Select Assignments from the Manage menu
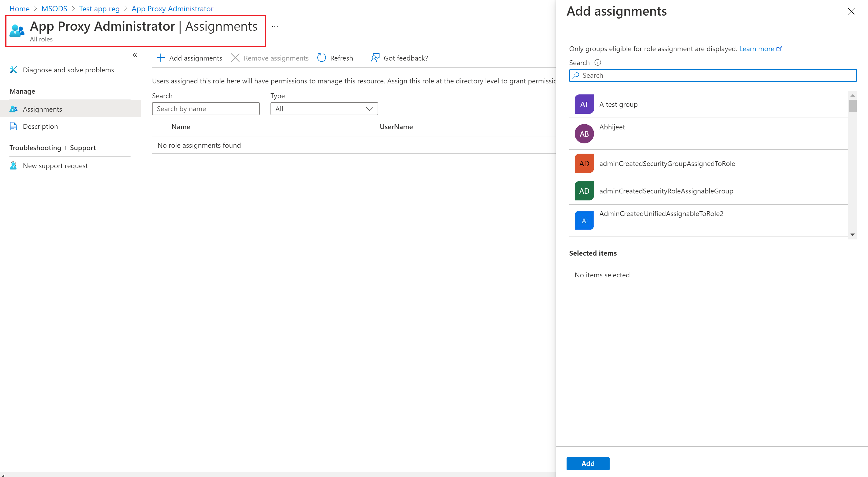Screen dimensions: 868x477 click(x=42, y=109)
